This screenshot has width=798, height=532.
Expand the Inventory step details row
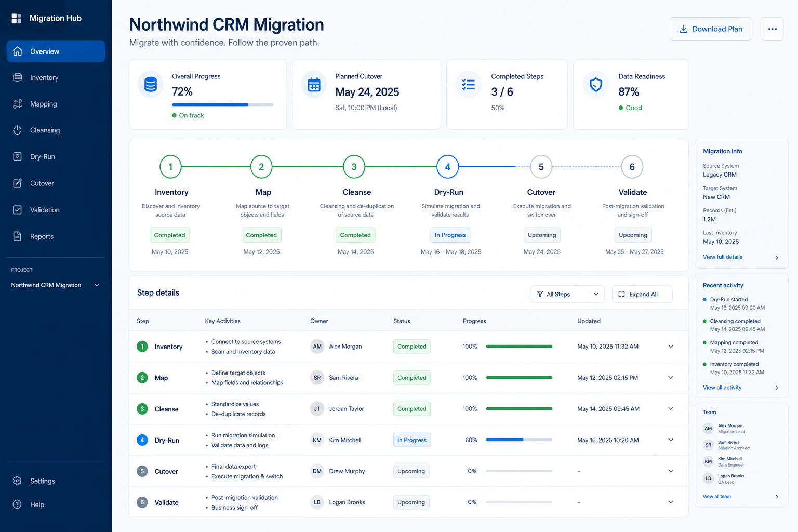[671, 347]
